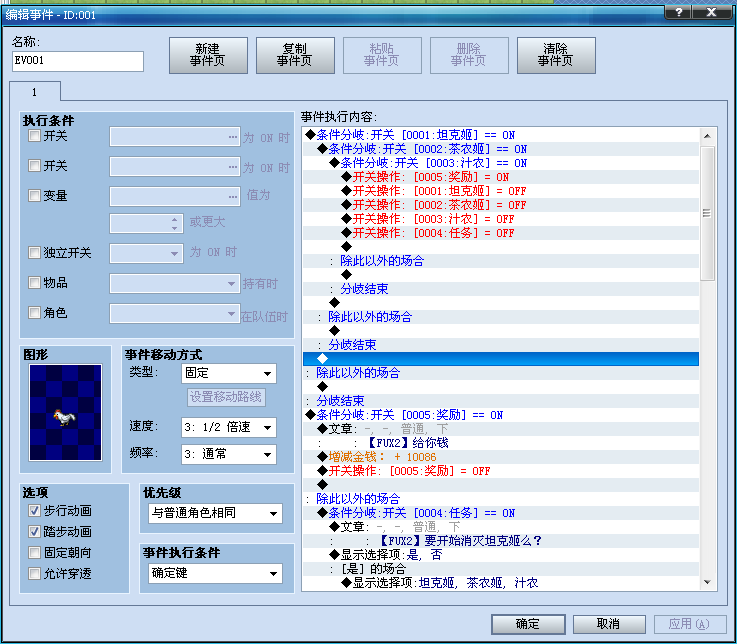Image resolution: width=737 pixels, height=644 pixels.
Task: Click the 应用(A) button
Action: point(690,624)
